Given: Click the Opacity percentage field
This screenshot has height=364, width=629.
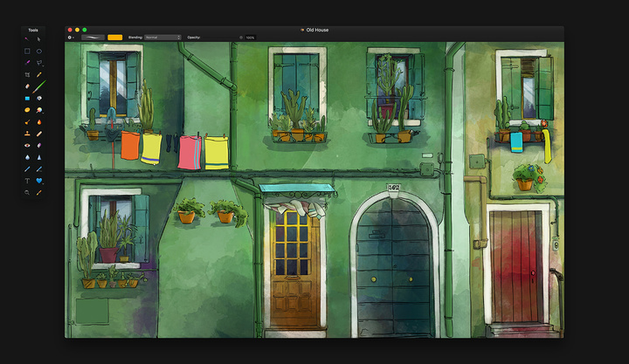Looking at the screenshot, I should coord(251,38).
